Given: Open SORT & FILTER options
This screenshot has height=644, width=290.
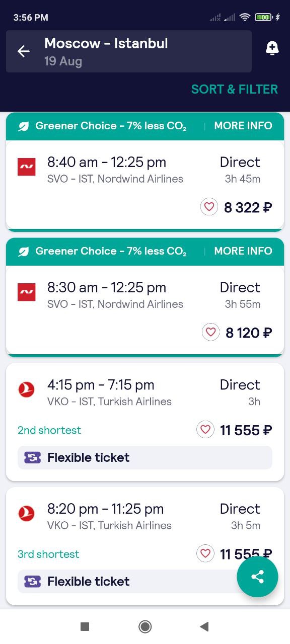Looking at the screenshot, I should [235, 90].
